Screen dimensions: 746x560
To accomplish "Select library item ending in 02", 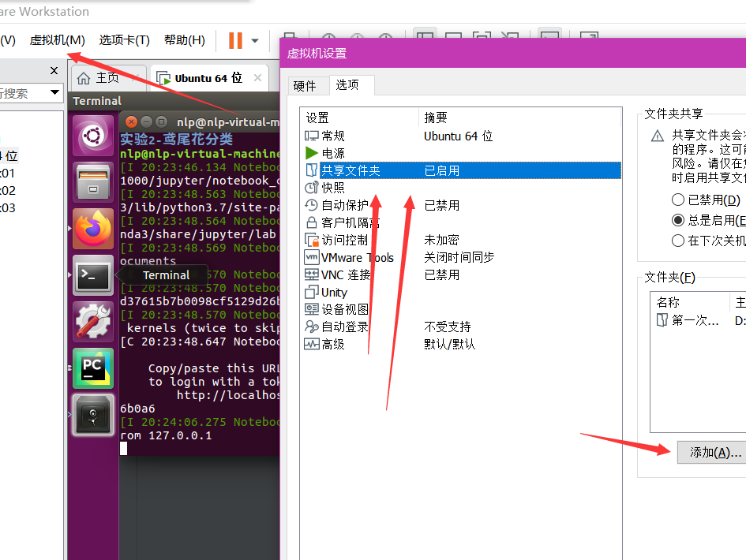I will tap(8, 191).
